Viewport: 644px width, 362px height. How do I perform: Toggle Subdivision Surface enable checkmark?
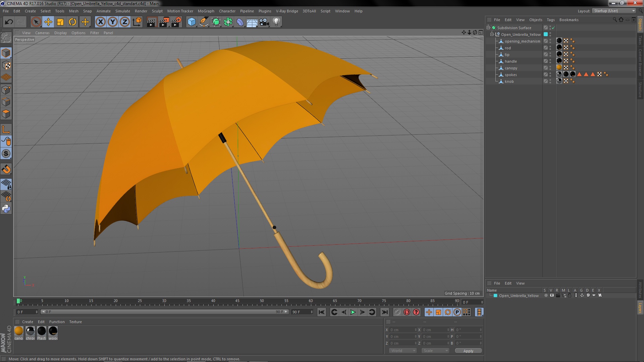[x=553, y=28]
